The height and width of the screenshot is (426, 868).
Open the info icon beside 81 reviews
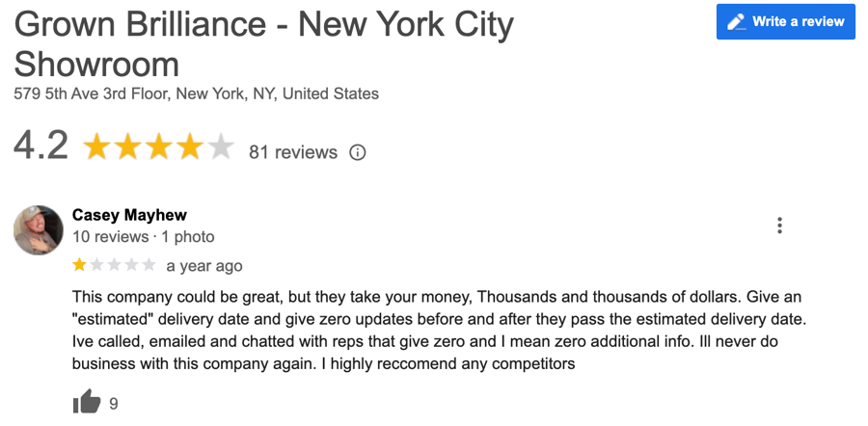click(358, 152)
